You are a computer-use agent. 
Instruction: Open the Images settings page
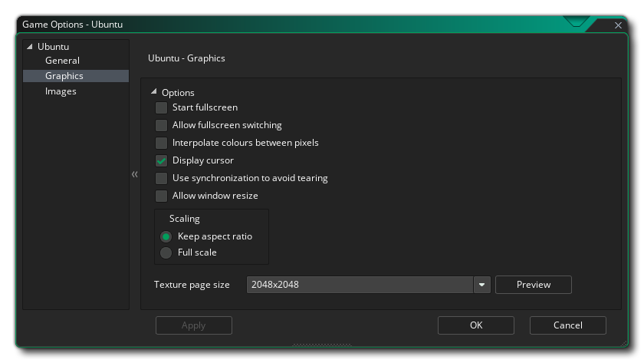pos(61,91)
